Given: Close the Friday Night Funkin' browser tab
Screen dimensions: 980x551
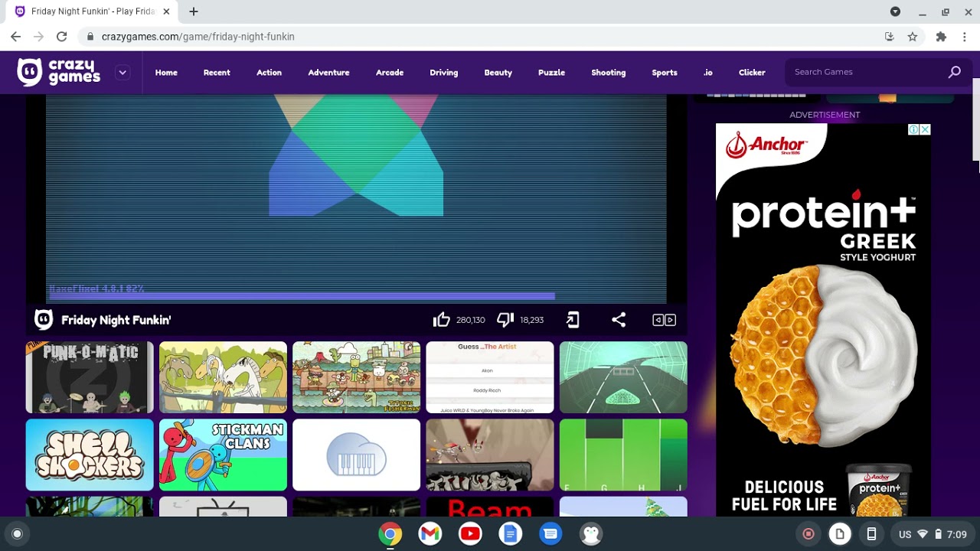Looking at the screenshot, I should click(x=166, y=11).
